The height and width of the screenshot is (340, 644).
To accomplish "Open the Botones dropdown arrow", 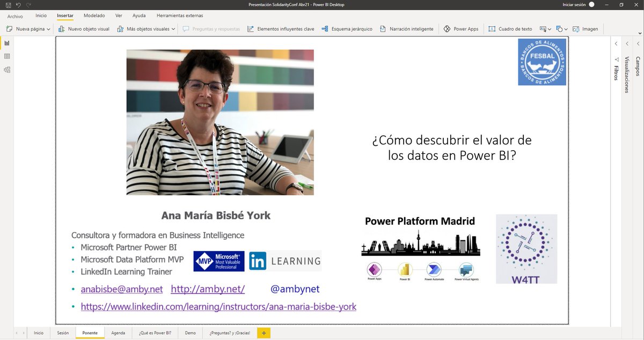I will [x=550, y=29].
